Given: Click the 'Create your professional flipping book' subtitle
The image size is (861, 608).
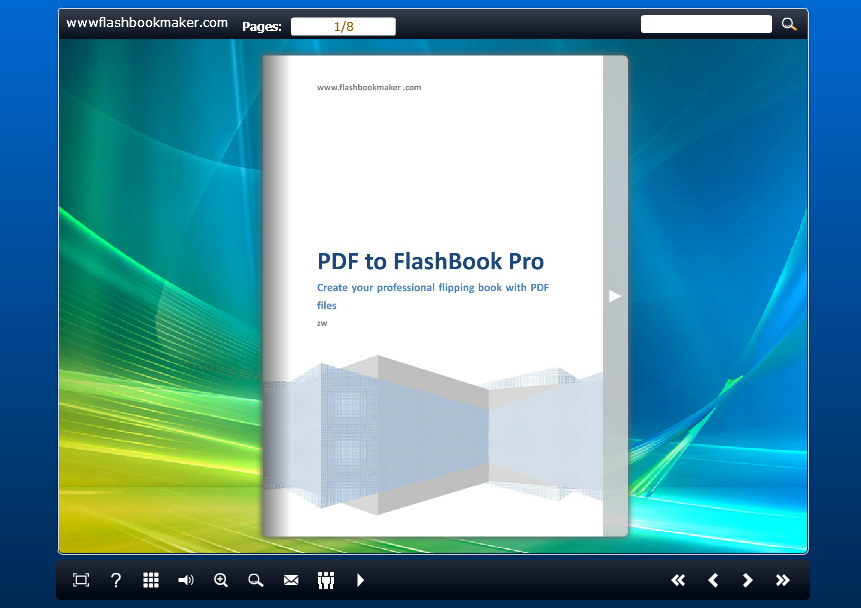Looking at the screenshot, I should [x=433, y=296].
